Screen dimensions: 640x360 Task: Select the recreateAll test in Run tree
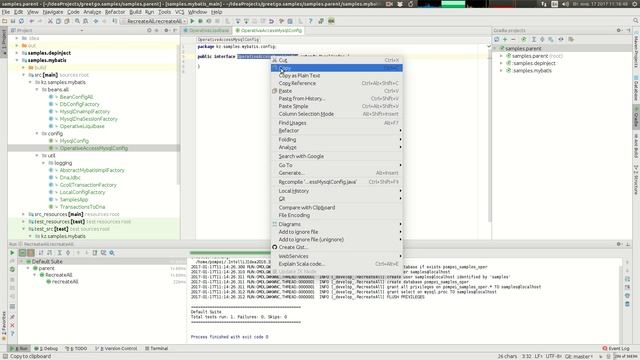[64, 282]
